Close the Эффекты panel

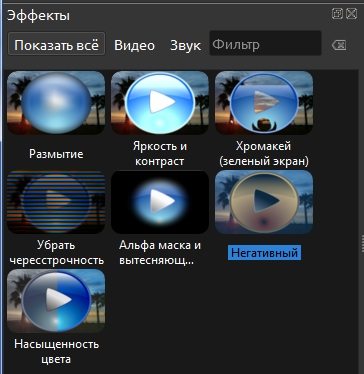click(352, 14)
